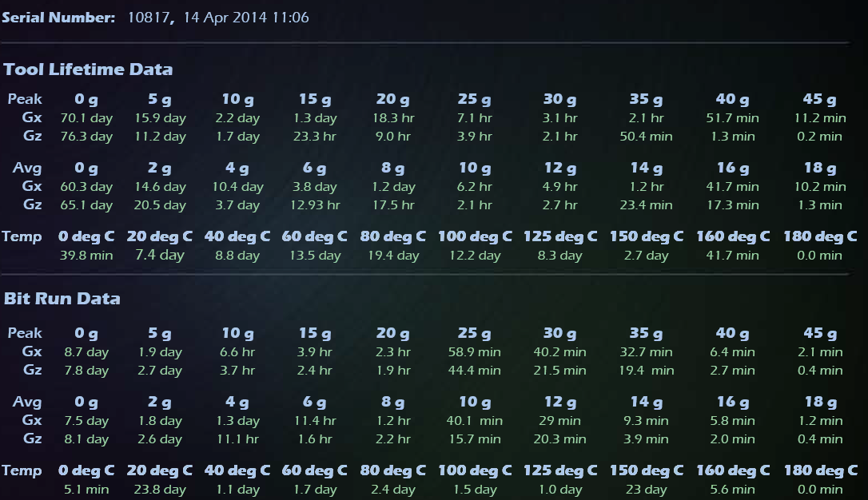Click the "15.9 day" value

tap(160, 118)
